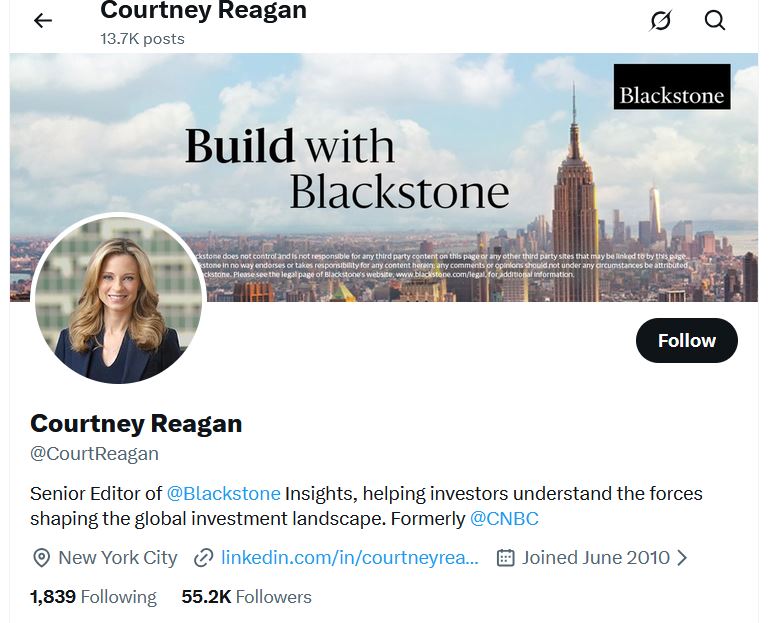Click the calendar icon beside join date

(505, 558)
